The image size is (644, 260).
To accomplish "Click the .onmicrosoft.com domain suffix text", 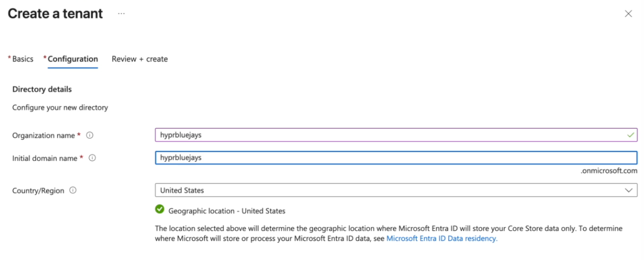I will [609, 171].
